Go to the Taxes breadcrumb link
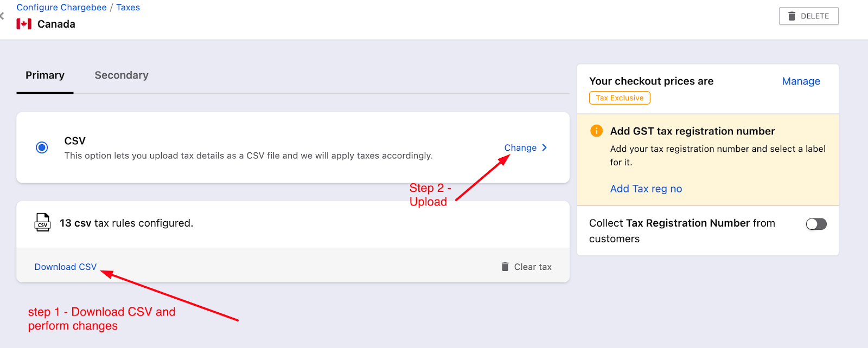Screen dimensions: 868x348 pyautogui.click(x=128, y=7)
